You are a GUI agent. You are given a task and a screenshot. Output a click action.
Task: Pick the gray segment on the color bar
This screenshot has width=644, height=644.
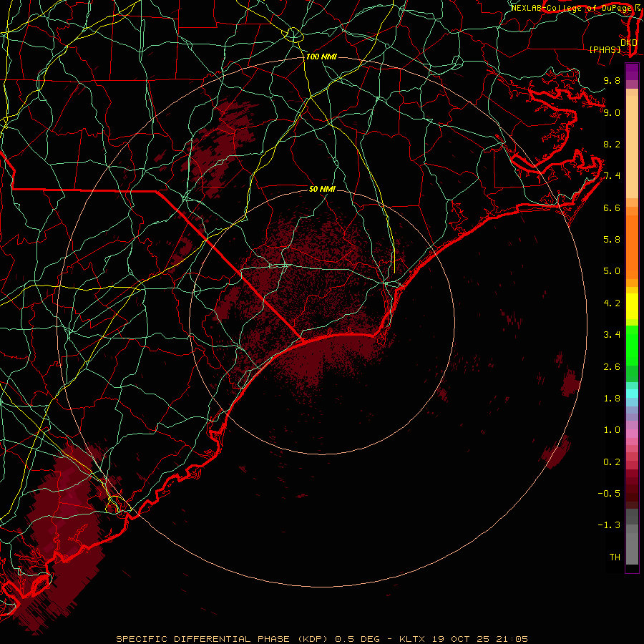[632, 536]
